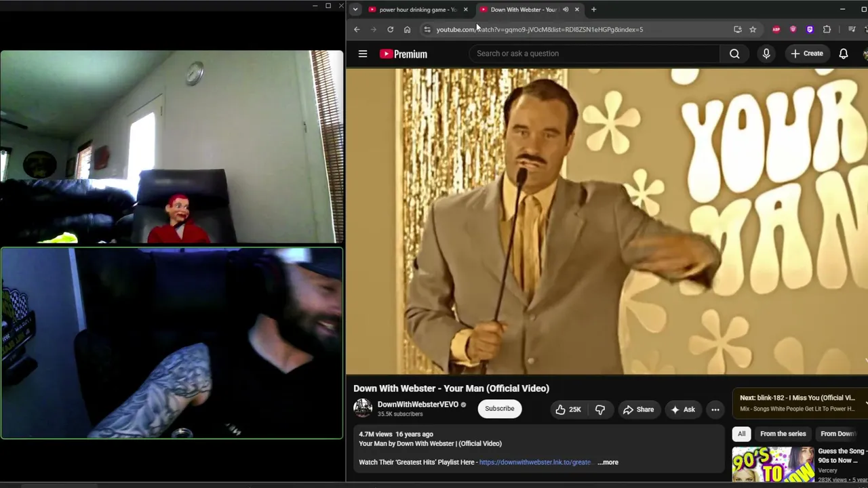
Task: Open the media controls in Chrome toolbar
Action: (852, 29)
